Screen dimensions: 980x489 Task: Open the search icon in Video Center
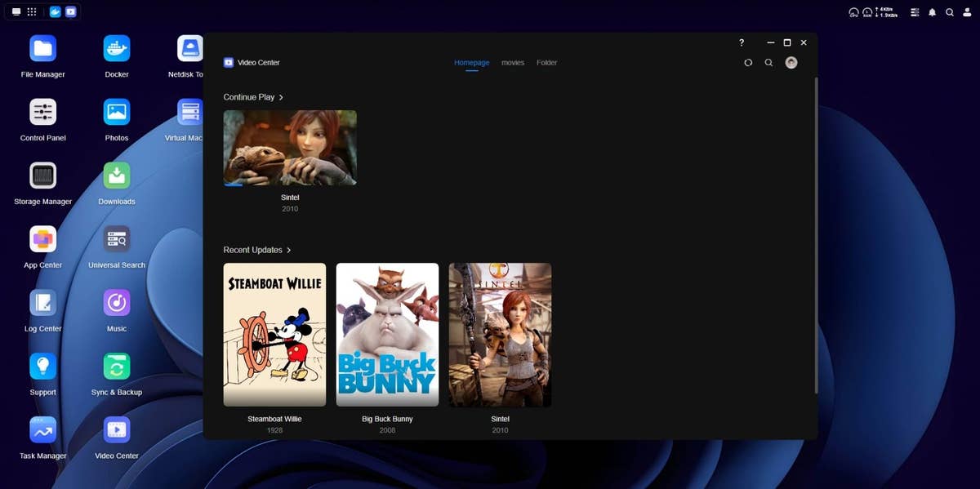click(x=768, y=63)
